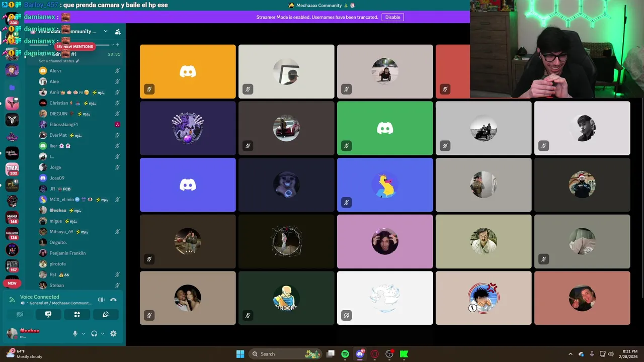Click the Share Your Screen button
644x362 pixels.
pos(48,314)
